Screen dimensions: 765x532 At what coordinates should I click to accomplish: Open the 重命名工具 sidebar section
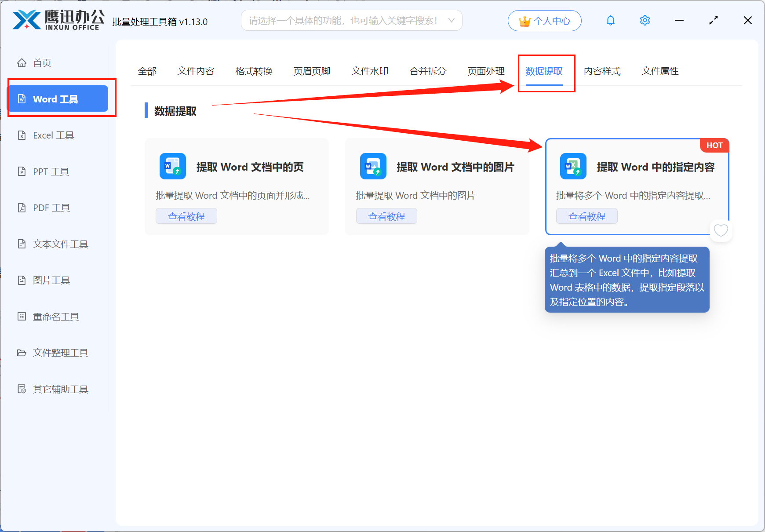click(x=55, y=316)
